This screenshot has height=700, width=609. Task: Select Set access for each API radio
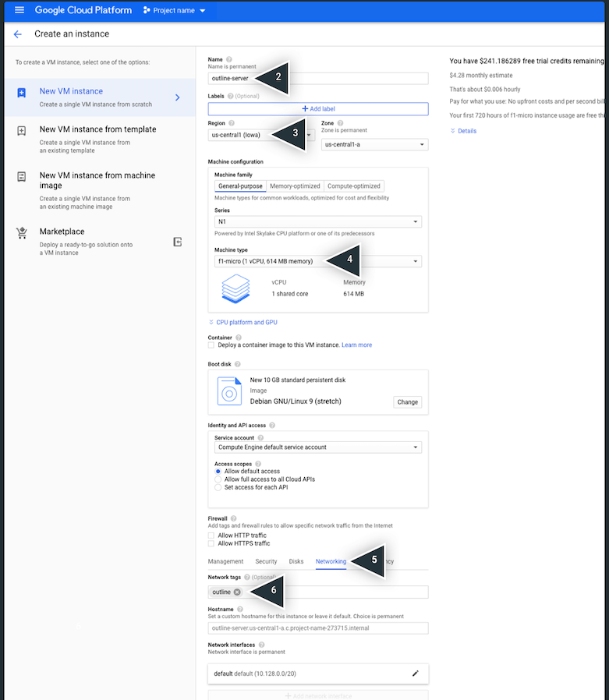(x=218, y=487)
